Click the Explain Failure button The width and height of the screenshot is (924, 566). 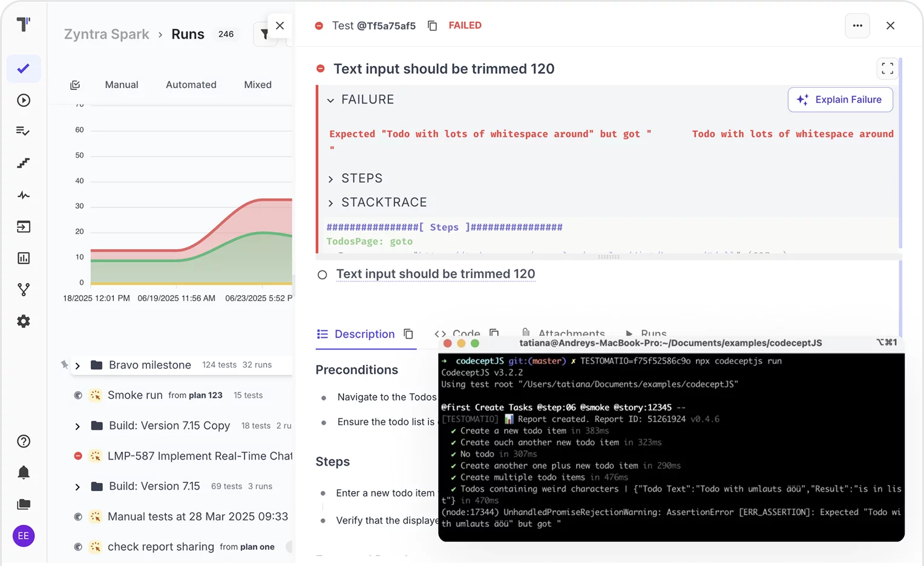tap(840, 100)
